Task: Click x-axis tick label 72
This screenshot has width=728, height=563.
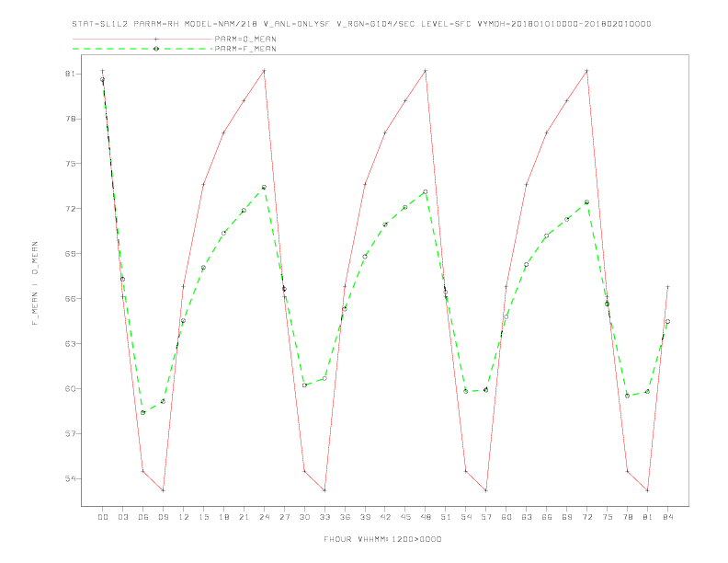Action: (586, 517)
